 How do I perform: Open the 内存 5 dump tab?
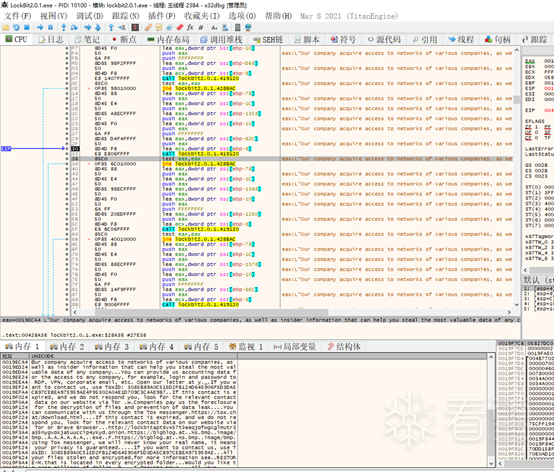(x=201, y=347)
